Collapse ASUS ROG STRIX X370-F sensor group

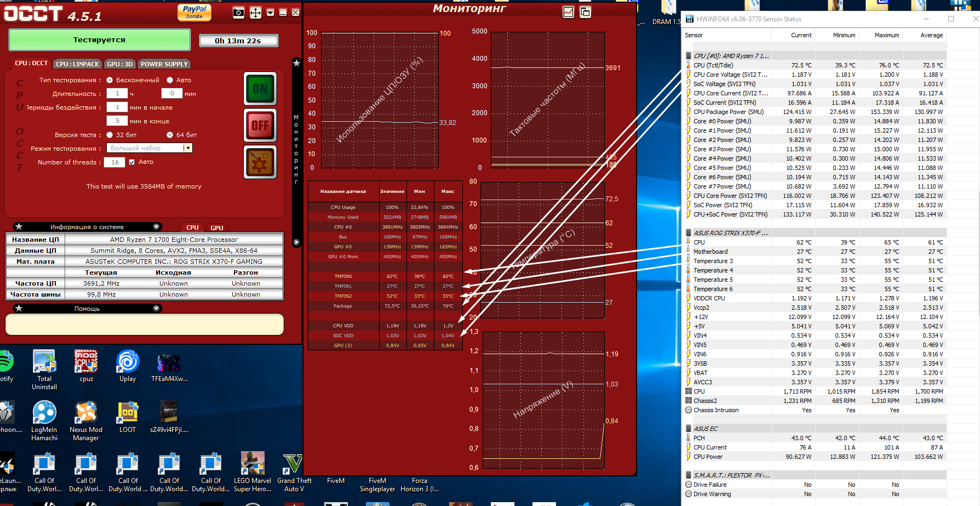pyautogui.click(x=689, y=233)
